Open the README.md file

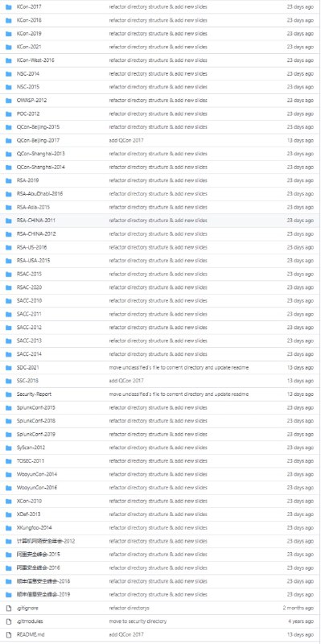31,634
